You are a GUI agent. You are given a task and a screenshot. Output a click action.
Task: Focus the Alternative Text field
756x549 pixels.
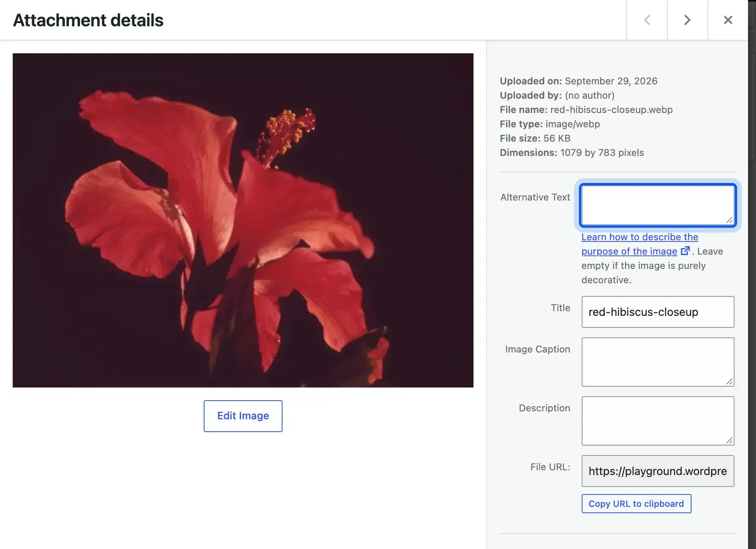(658, 205)
